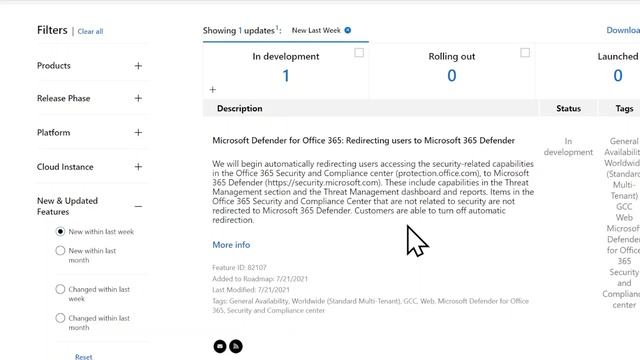
Task: Click the Rolling out count 0
Action: click(x=451, y=76)
